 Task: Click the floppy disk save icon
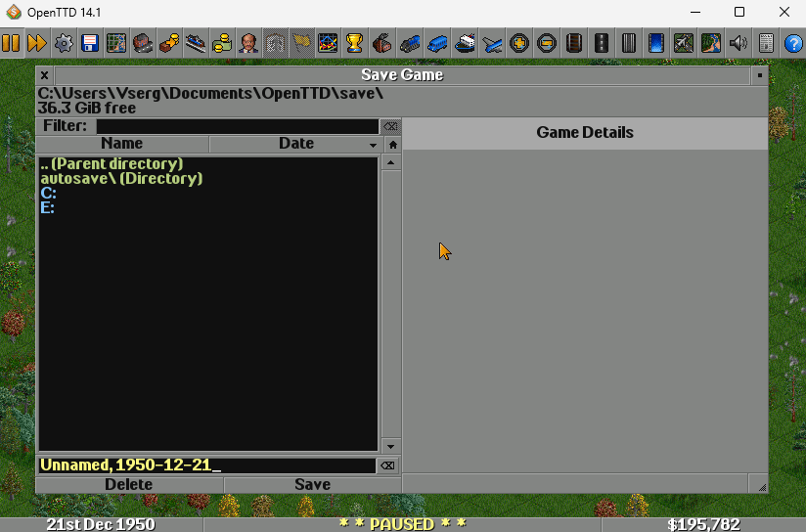click(x=90, y=43)
